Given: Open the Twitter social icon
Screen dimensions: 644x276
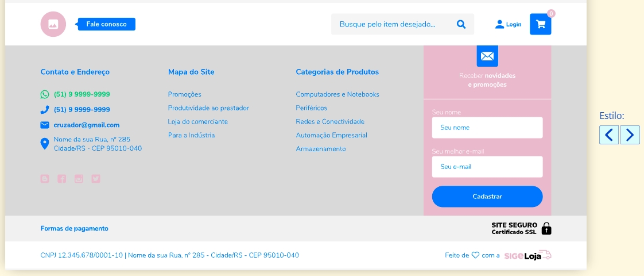Looking at the screenshot, I should click(95, 179).
